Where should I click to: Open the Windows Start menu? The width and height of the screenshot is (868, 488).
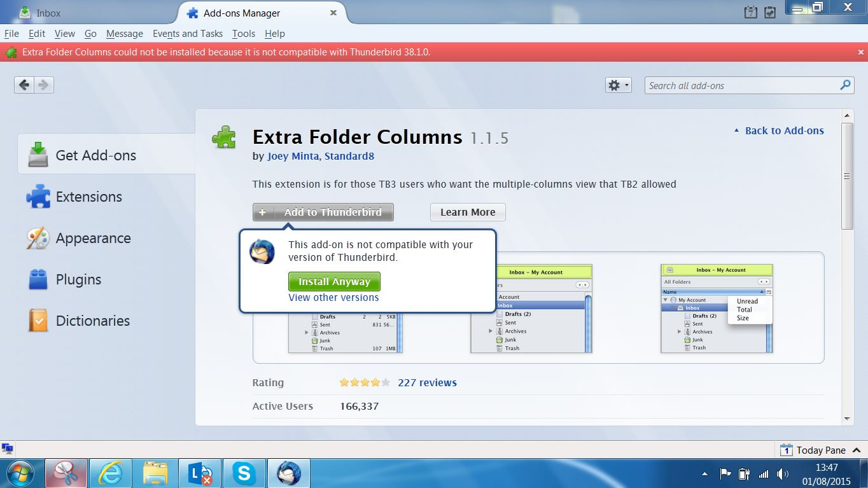pos(21,473)
